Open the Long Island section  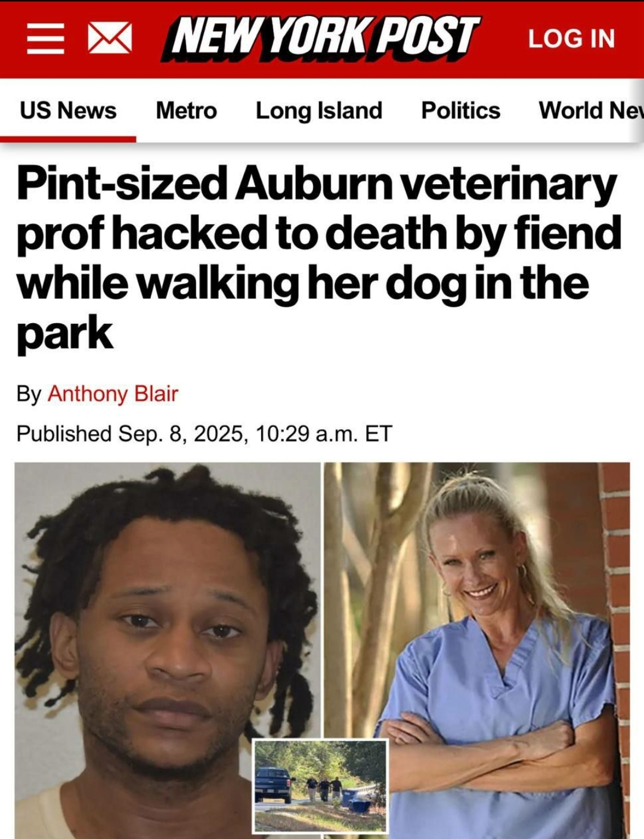point(319,110)
